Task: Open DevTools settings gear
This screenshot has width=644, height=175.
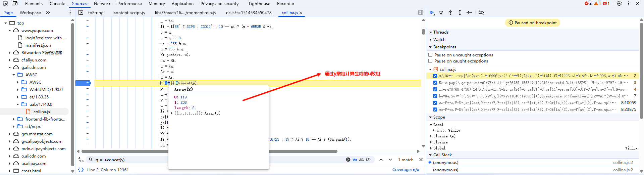Action: [x=619, y=3]
